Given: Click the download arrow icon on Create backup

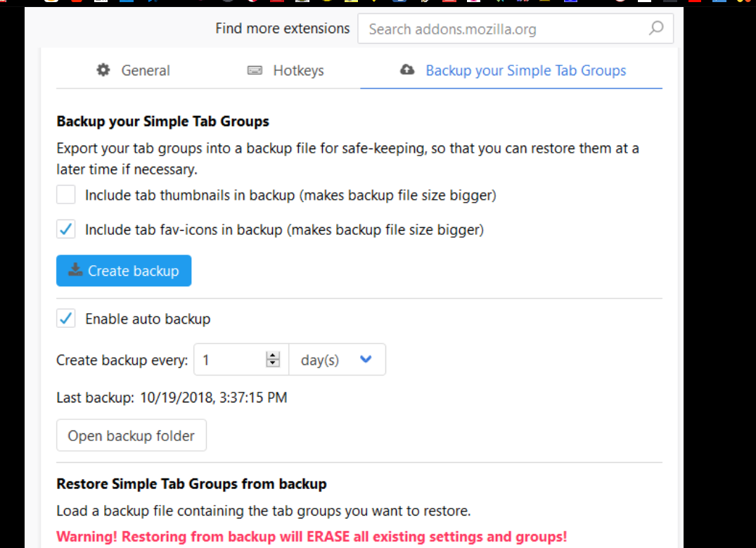Looking at the screenshot, I should [x=75, y=271].
